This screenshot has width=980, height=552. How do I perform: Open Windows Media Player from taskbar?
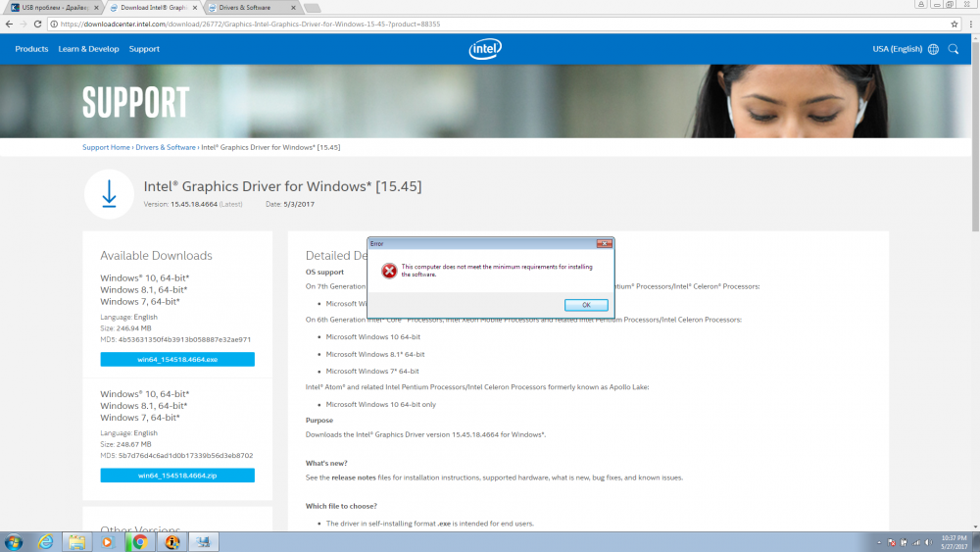tap(108, 542)
